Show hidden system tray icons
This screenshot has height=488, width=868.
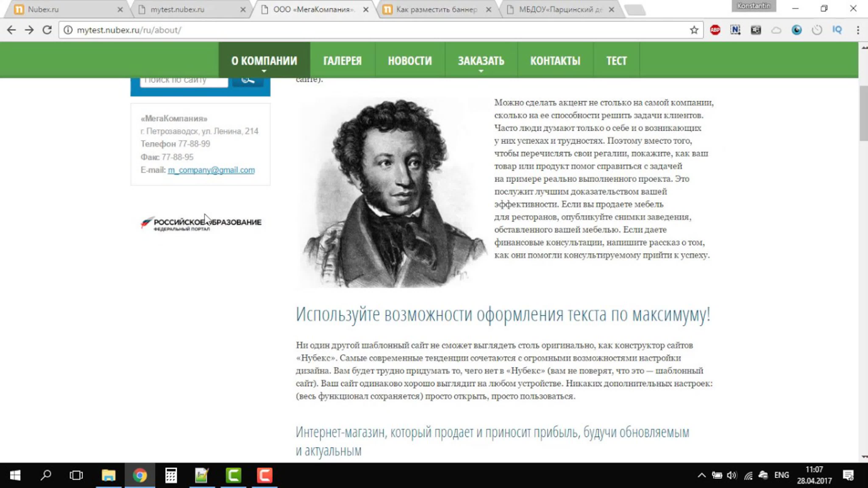coord(702,475)
